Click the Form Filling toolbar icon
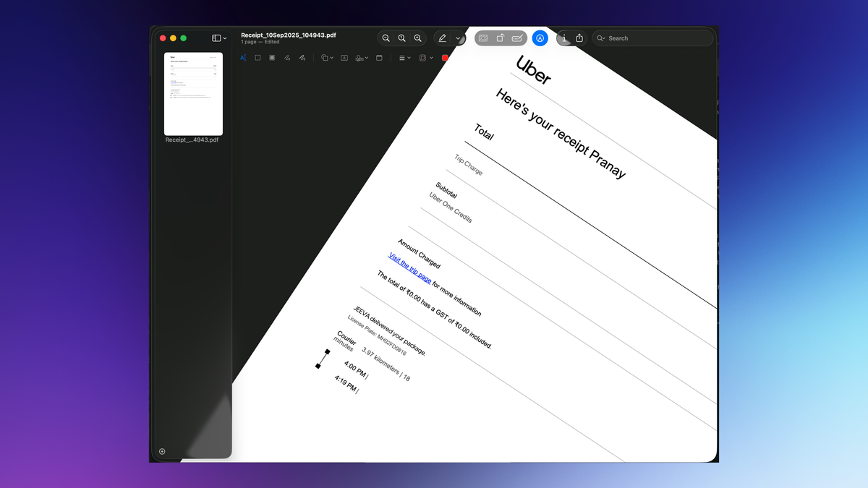The width and height of the screenshot is (868, 488). [x=517, y=38]
